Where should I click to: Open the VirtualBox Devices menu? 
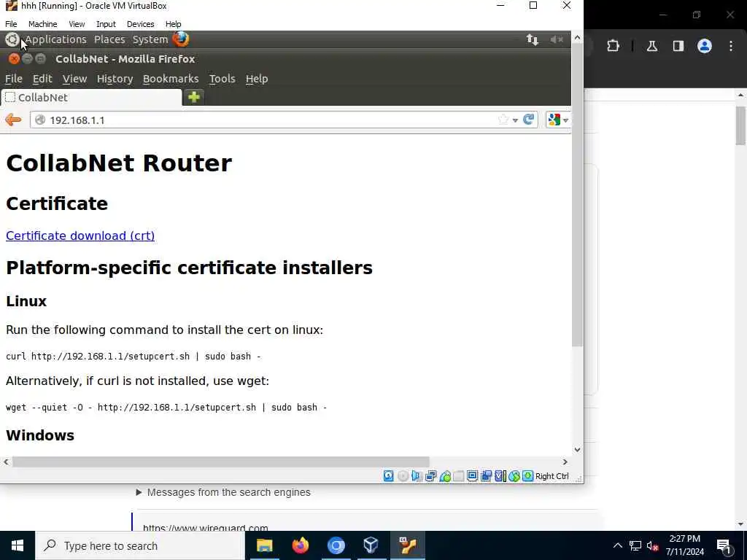(x=141, y=24)
